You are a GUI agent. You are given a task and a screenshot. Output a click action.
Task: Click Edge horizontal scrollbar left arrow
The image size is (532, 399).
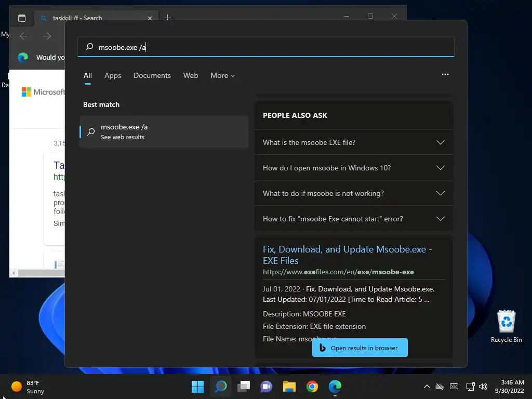point(14,273)
